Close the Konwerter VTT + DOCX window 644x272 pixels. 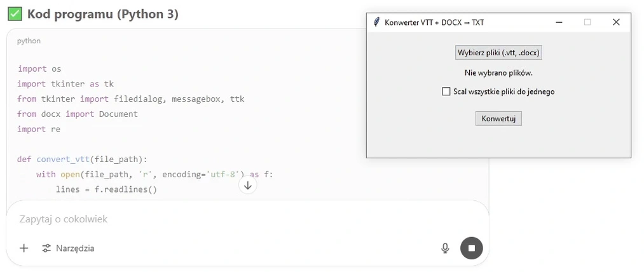615,22
